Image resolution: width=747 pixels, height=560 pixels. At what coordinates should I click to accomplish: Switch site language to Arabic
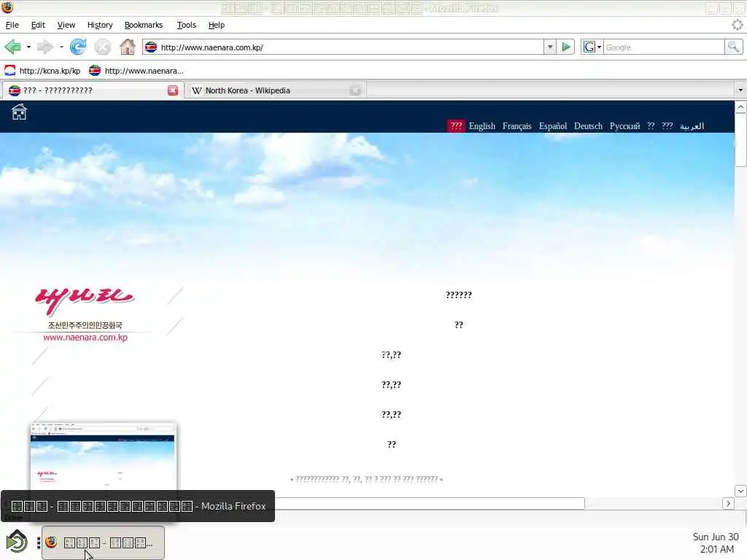click(692, 125)
